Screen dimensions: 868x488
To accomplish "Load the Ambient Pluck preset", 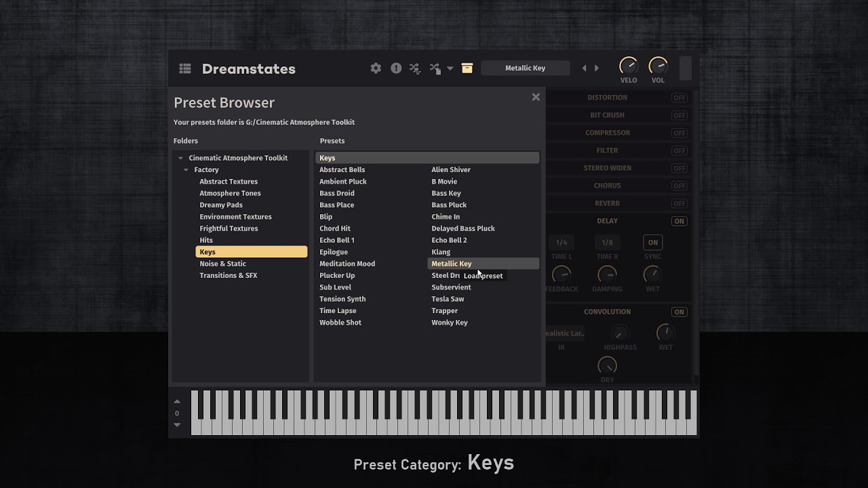I will click(x=342, y=182).
